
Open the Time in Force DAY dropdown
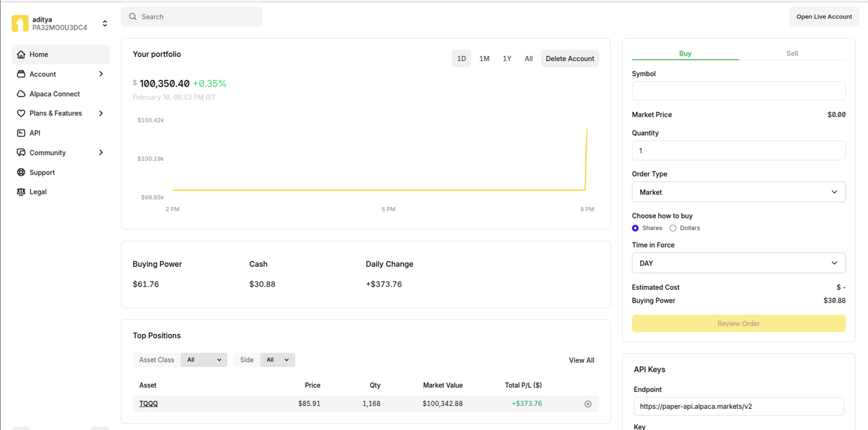click(x=738, y=263)
